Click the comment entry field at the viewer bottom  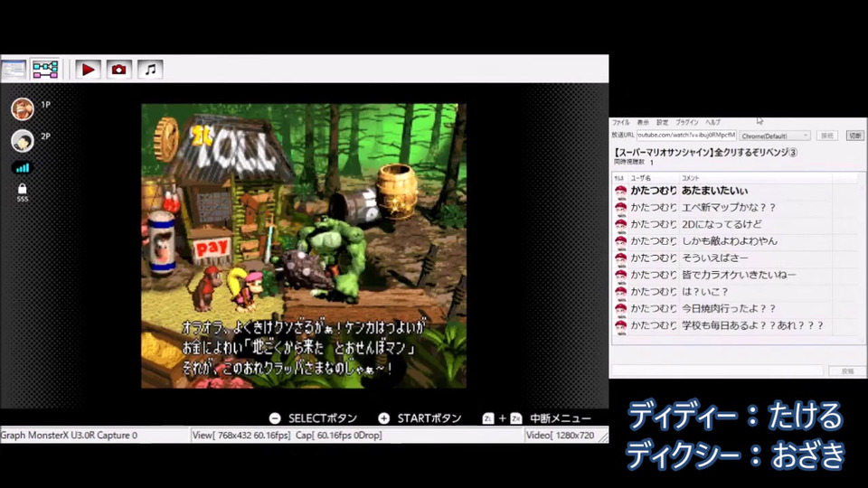pos(718,371)
